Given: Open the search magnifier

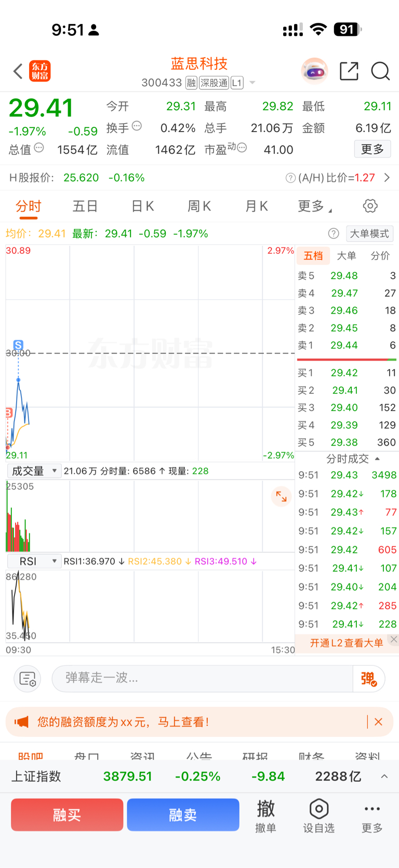Looking at the screenshot, I should [x=380, y=71].
